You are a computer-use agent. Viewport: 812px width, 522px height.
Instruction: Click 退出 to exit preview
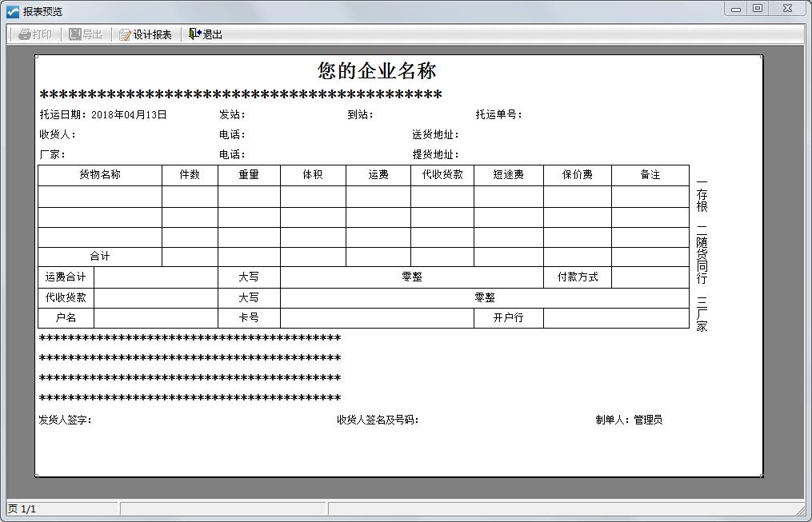206,34
